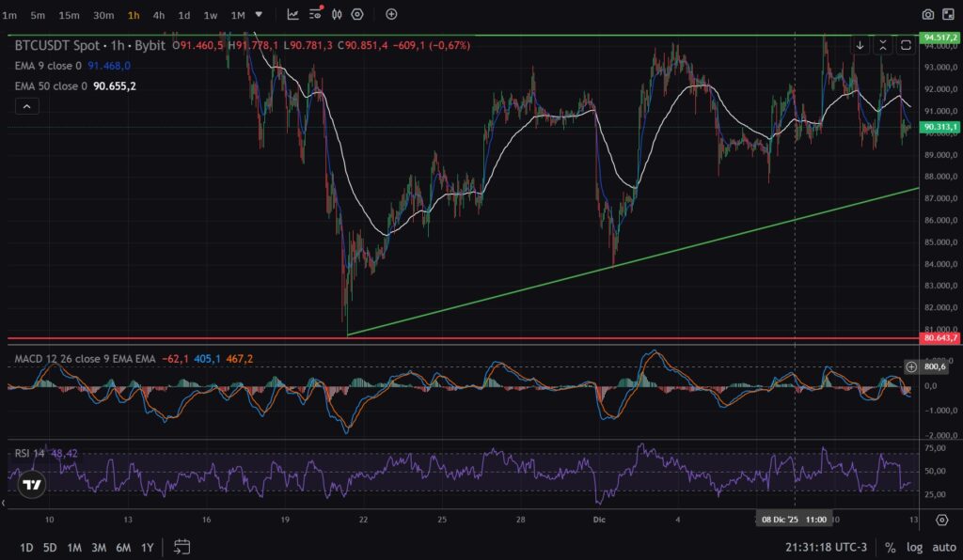Click the hexagon Alert icon in the toolbar
Screen dimensions: 963x560
[x=355, y=14]
